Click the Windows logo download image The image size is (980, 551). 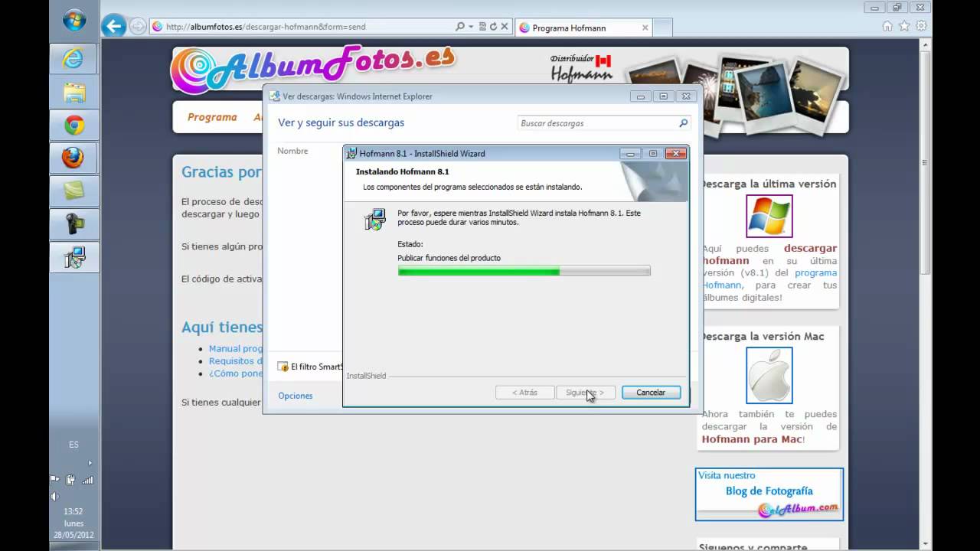pyautogui.click(x=769, y=216)
